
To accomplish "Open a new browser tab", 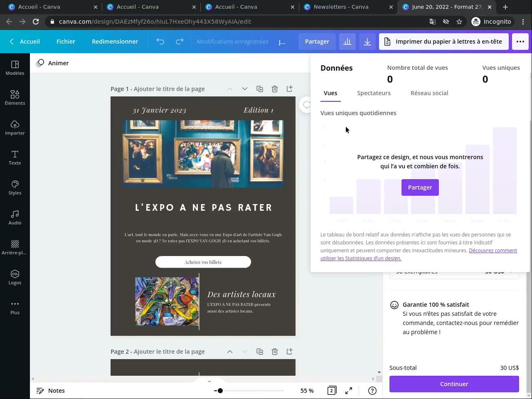I will [505, 7].
